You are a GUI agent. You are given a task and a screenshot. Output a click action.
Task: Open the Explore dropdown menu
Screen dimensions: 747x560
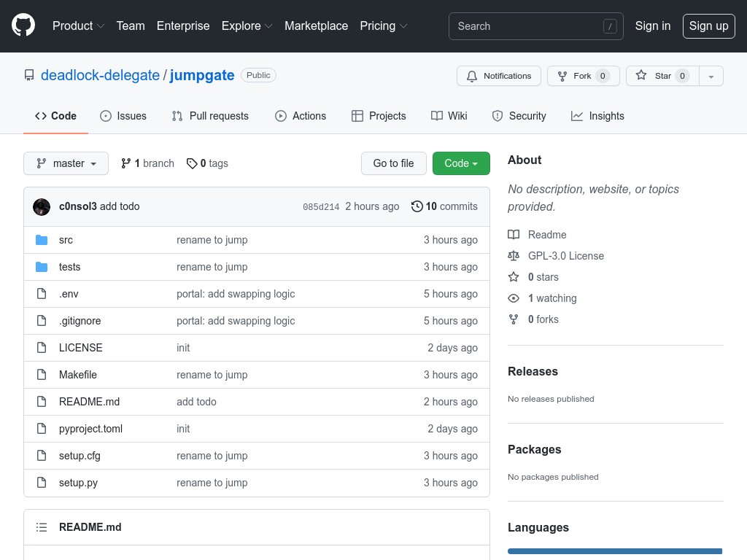point(247,26)
